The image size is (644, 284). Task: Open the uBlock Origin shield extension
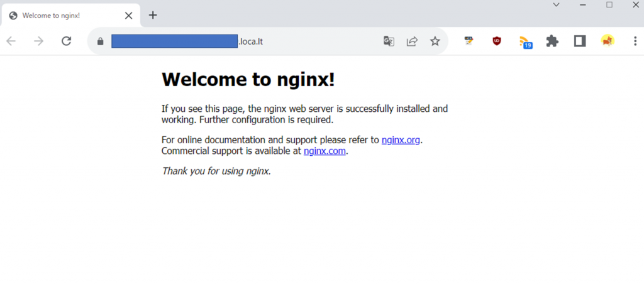[497, 41]
